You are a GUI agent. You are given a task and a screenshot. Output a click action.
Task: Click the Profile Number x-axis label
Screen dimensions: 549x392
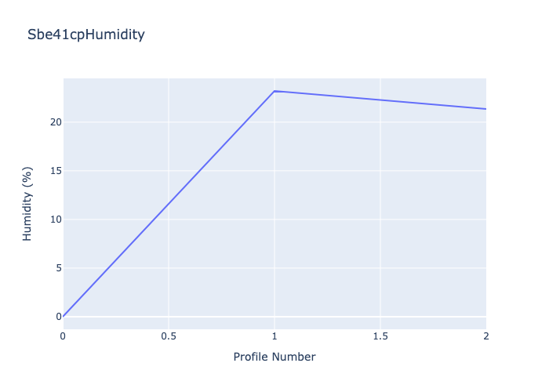[x=274, y=357]
